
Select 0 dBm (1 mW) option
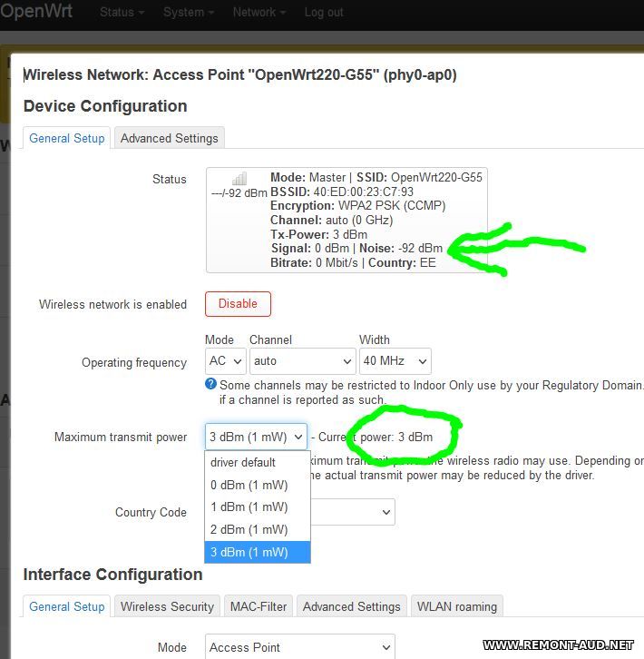(x=249, y=485)
